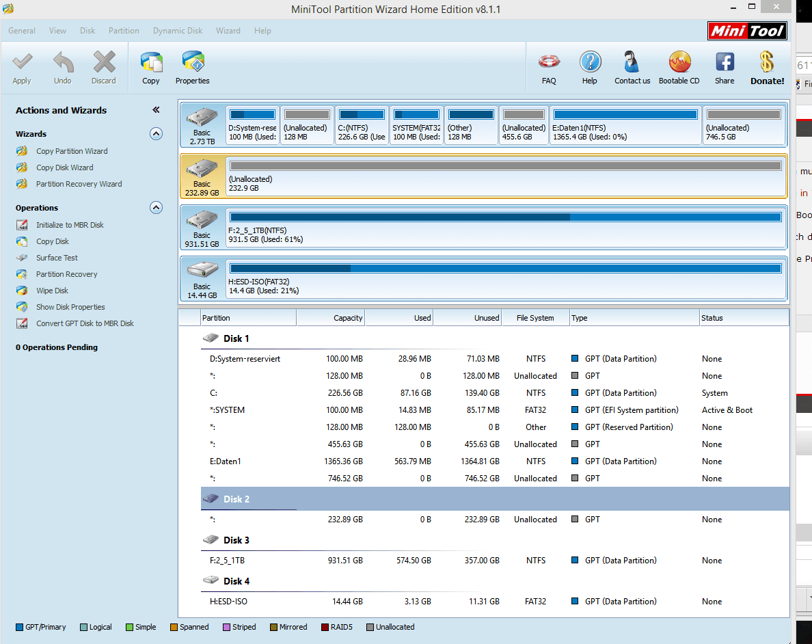This screenshot has height=644, width=812.
Task: Collapse the Operations section
Action: click(156, 208)
